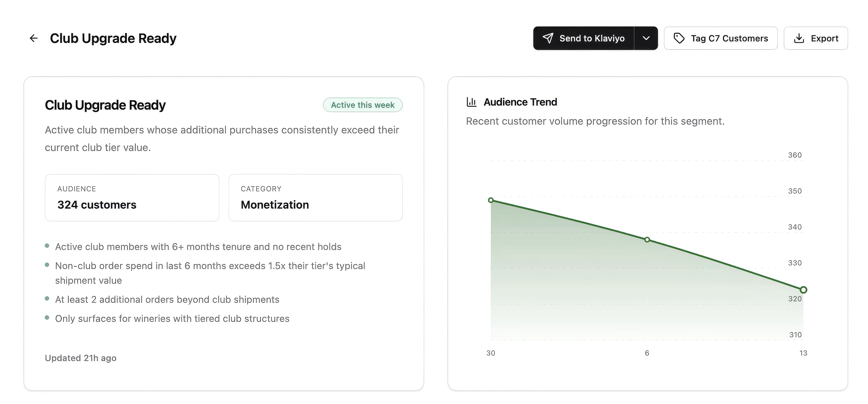This screenshot has width=868, height=404.
Task: Click the Export button label
Action: (x=824, y=38)
